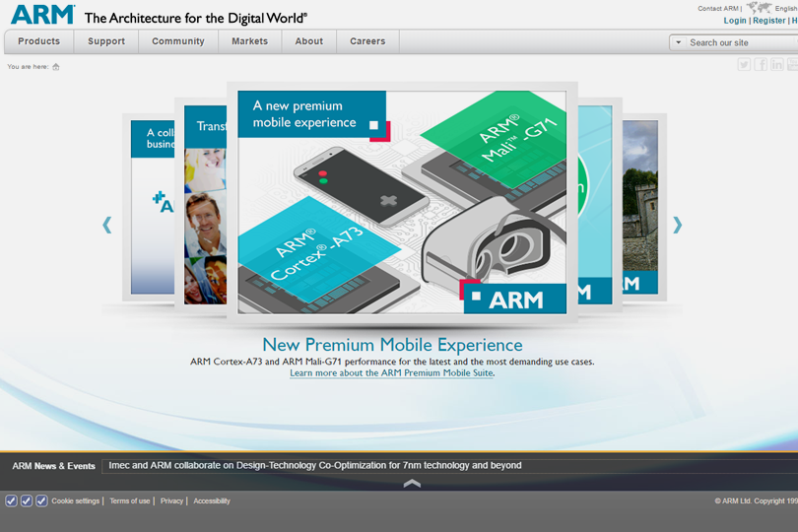Toggle the third cookie settings checkbox
Image resolution: width=798 pixels, height=532 pixels.
pos(41,500)
